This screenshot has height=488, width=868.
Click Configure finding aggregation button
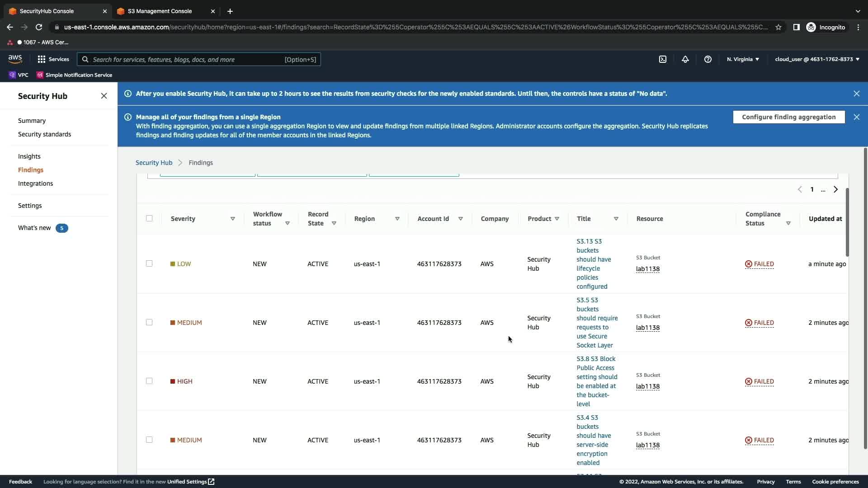788,117
